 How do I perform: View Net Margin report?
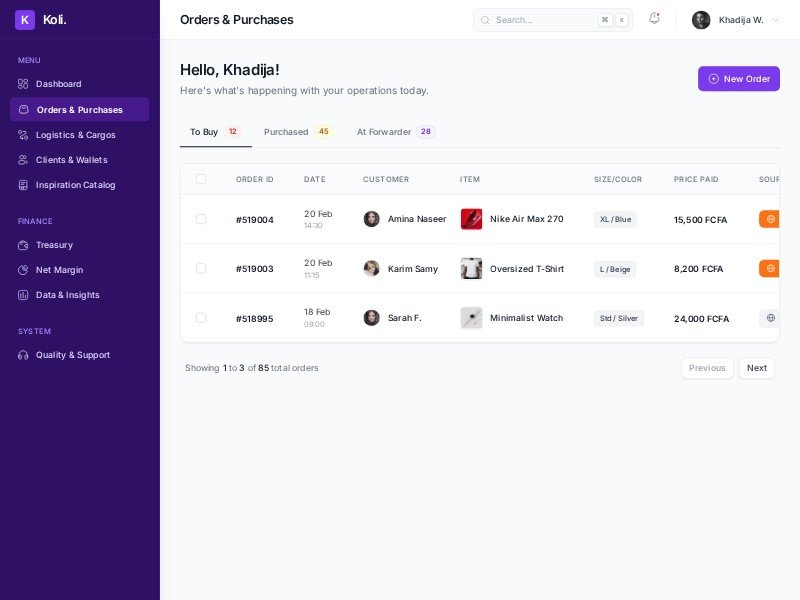[x=59, y=270]
